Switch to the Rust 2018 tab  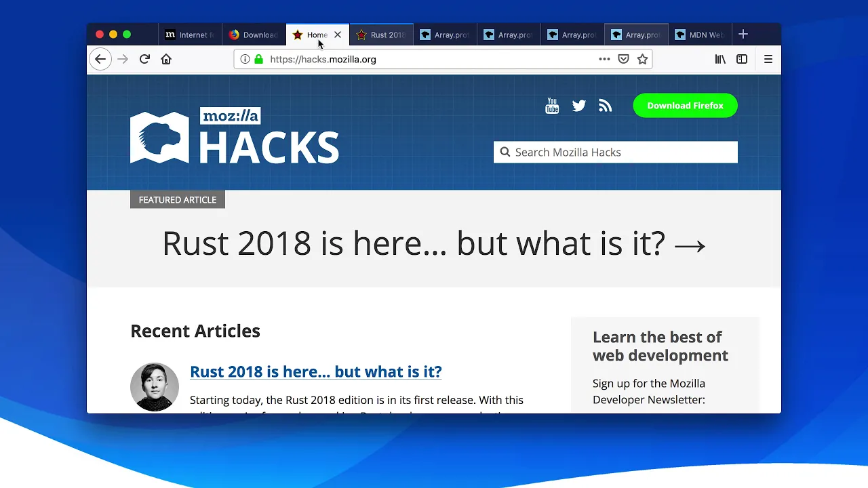click(x=382, y=35)
